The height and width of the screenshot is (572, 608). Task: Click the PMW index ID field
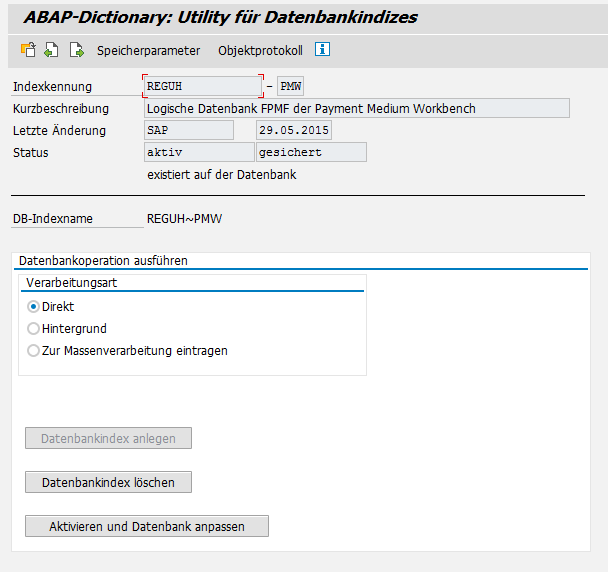pyautogui.click(x=290, y=87)
